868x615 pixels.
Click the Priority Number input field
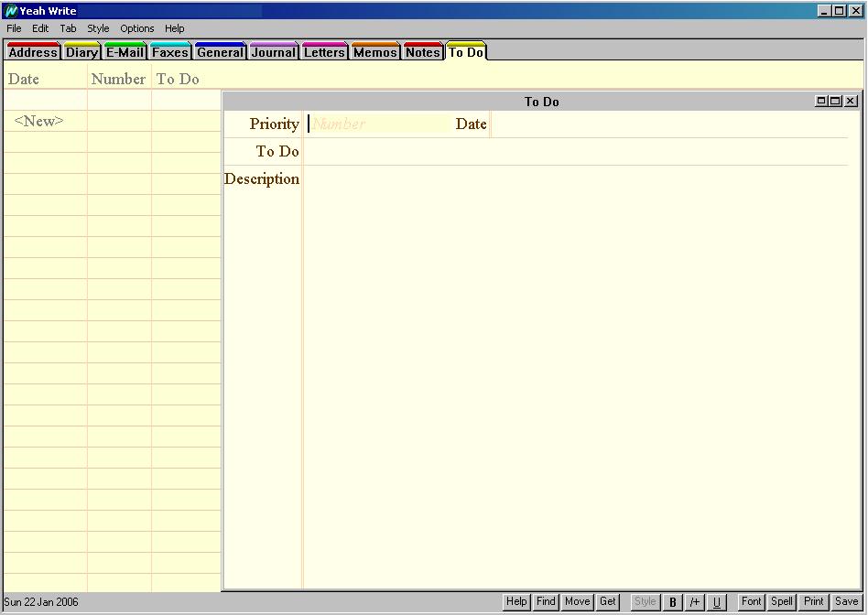pyautogui.click(x=375, y=124)
